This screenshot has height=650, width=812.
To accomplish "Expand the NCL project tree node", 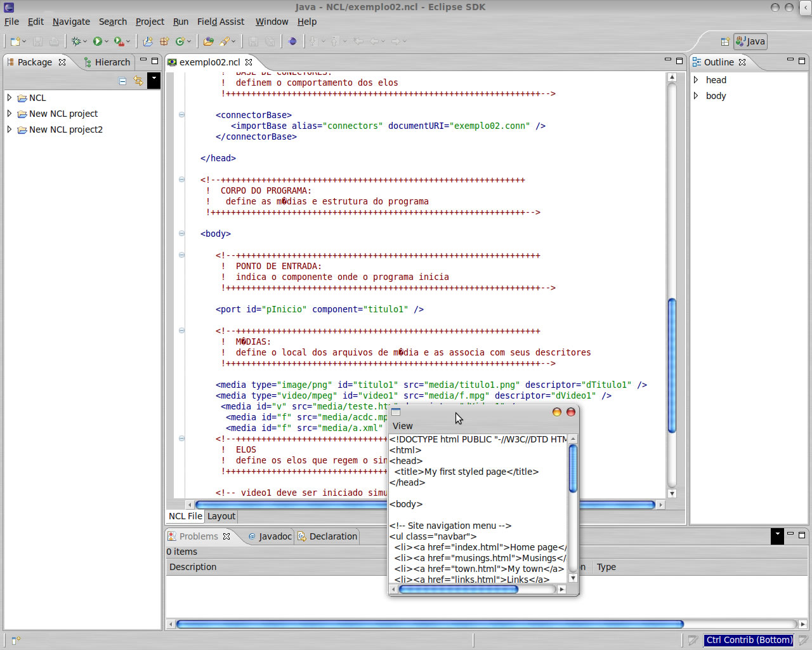I will [10, 98].
